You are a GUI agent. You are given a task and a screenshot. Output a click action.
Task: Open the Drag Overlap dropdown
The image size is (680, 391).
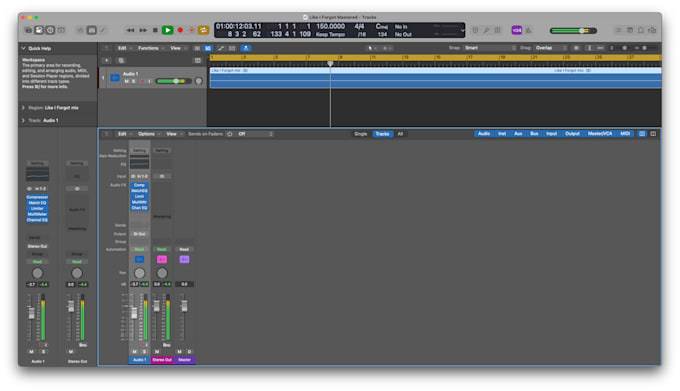551,48
